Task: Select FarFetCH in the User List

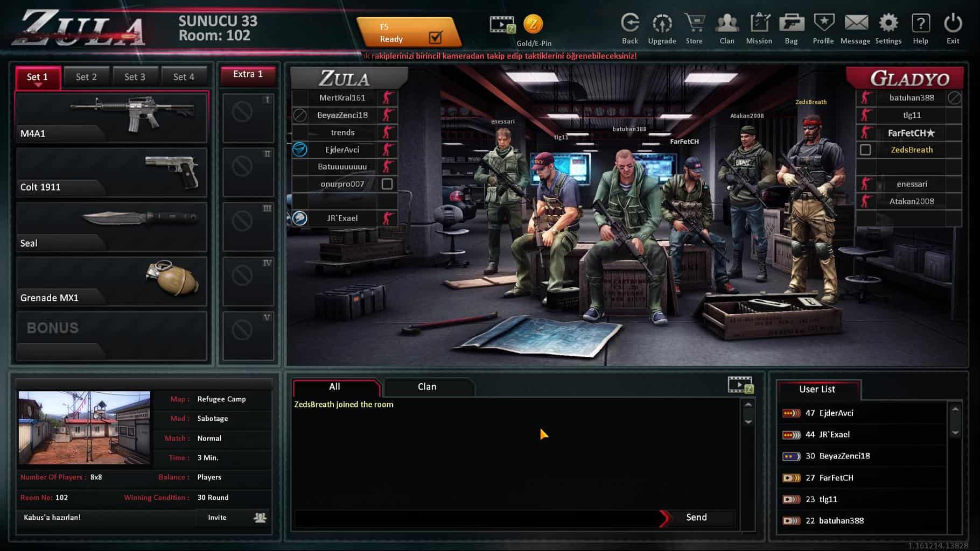Action: pyautogui.click(x=862, y=478)
